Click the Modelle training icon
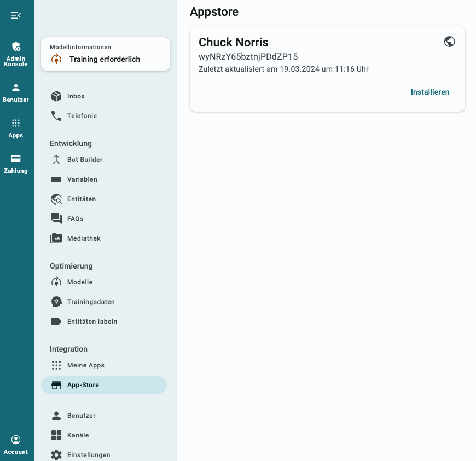 (56, 282)
